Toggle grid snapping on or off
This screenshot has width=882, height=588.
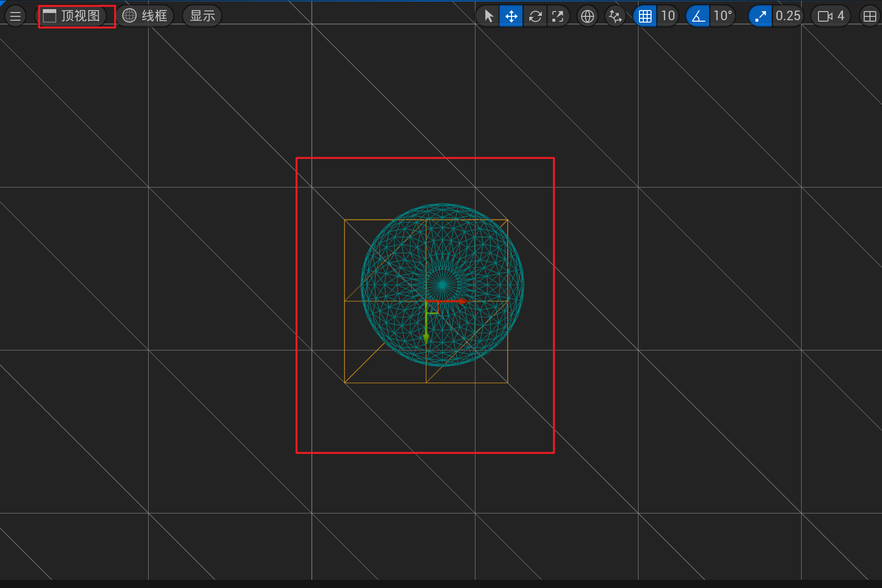(x=645, y=16)
